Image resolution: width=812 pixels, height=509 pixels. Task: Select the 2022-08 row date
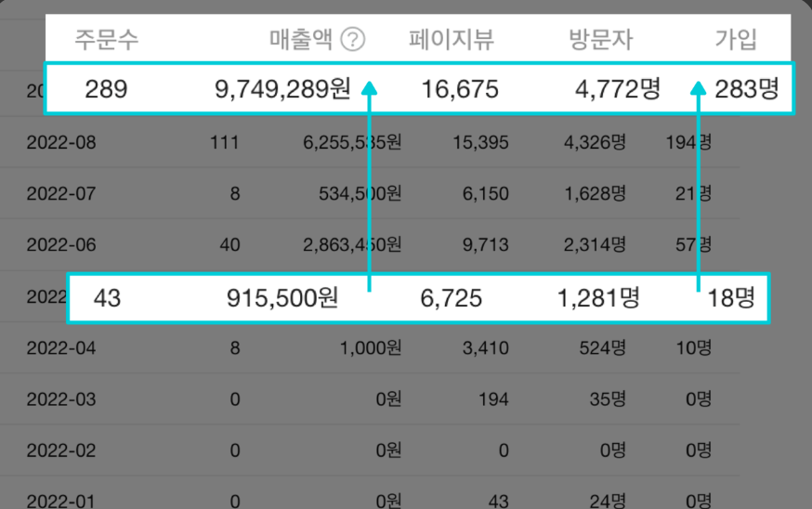pyautogui.click(x=61, y=142)
